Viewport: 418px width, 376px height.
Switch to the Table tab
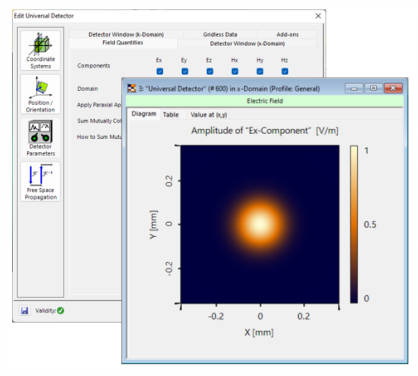click(171, 115)
